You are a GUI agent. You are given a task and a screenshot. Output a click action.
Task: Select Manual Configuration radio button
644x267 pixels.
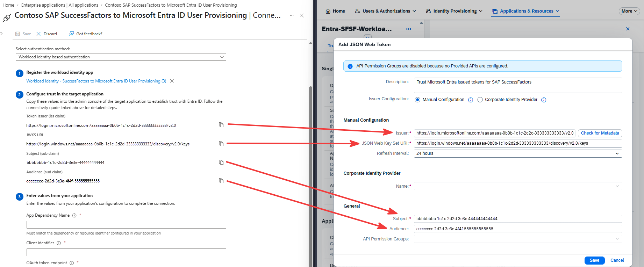(x=417, y=100)
